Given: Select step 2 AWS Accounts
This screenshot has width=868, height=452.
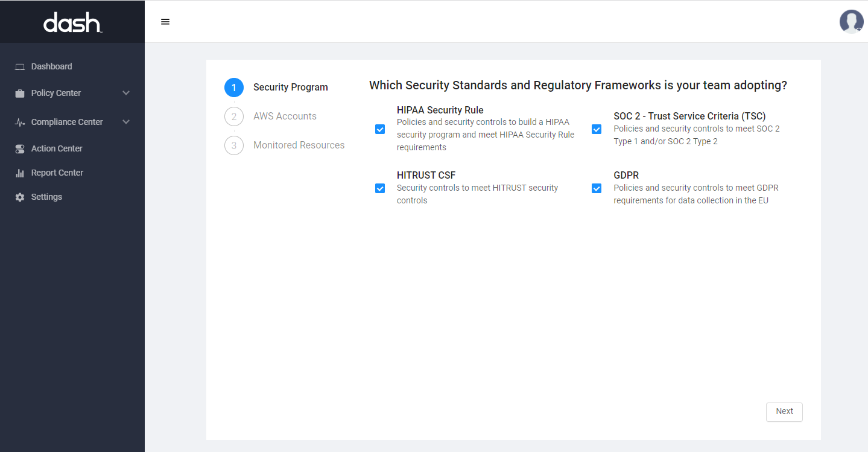Looking at the screenshot, I should [x=285, y=116].
